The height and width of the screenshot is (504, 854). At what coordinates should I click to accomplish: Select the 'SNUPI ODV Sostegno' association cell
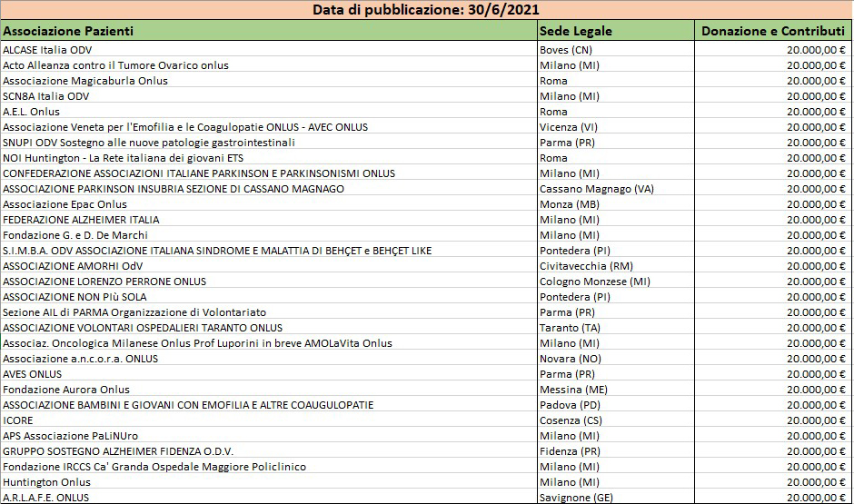click(269, 142)
